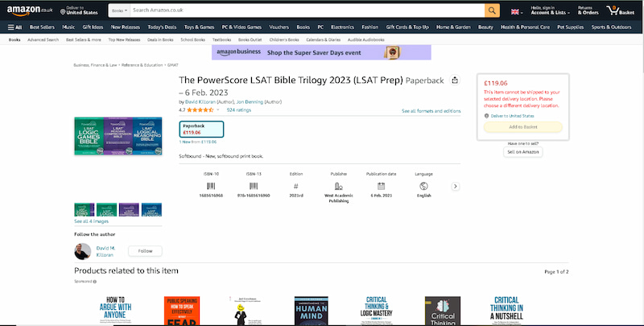Click the David M. Killoran name link

(105, 251)
